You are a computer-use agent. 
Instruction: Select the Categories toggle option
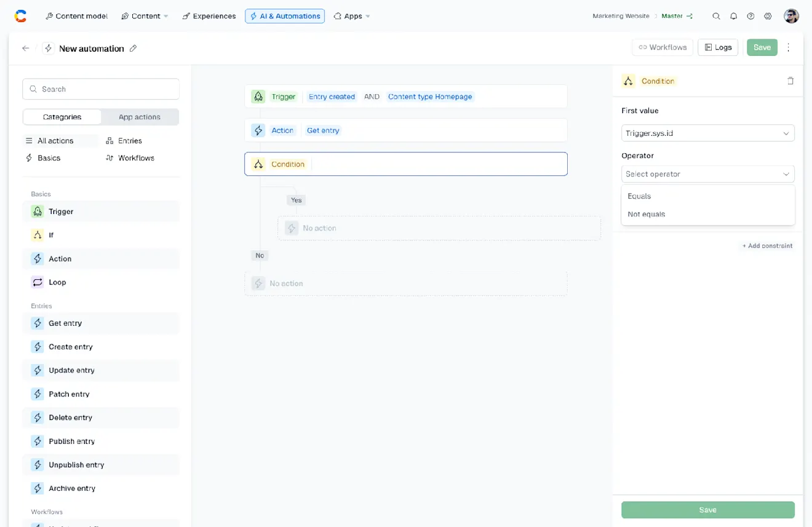(62, 117)
